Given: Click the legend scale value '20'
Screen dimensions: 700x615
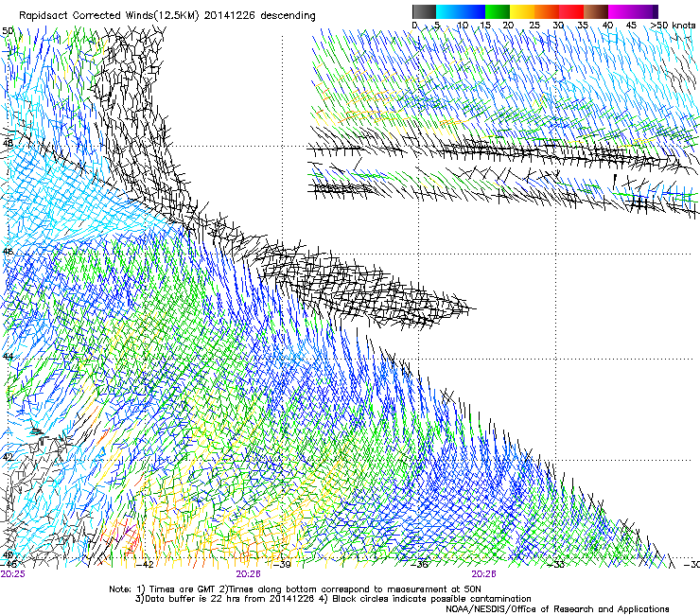Looking at the screenshot, I should [508, 25].
